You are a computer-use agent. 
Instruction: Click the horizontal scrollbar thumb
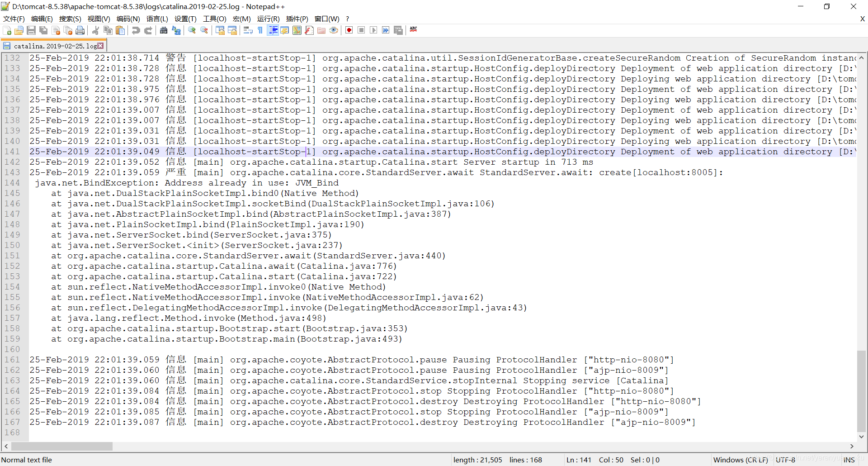click(x=62, y=447)
